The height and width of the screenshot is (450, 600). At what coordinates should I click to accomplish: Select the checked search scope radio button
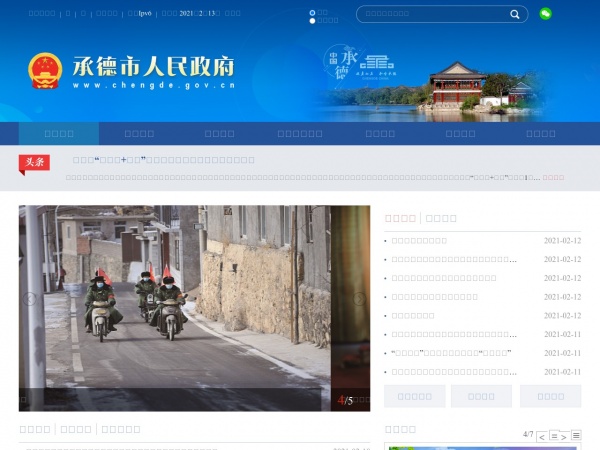click(312, 13)
